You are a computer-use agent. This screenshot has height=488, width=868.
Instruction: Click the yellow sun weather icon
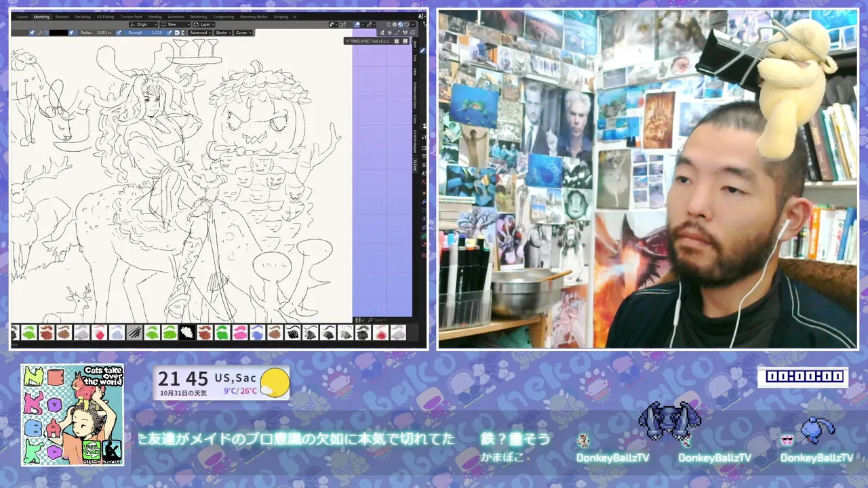pyautogui.click(x=275, y=382)
